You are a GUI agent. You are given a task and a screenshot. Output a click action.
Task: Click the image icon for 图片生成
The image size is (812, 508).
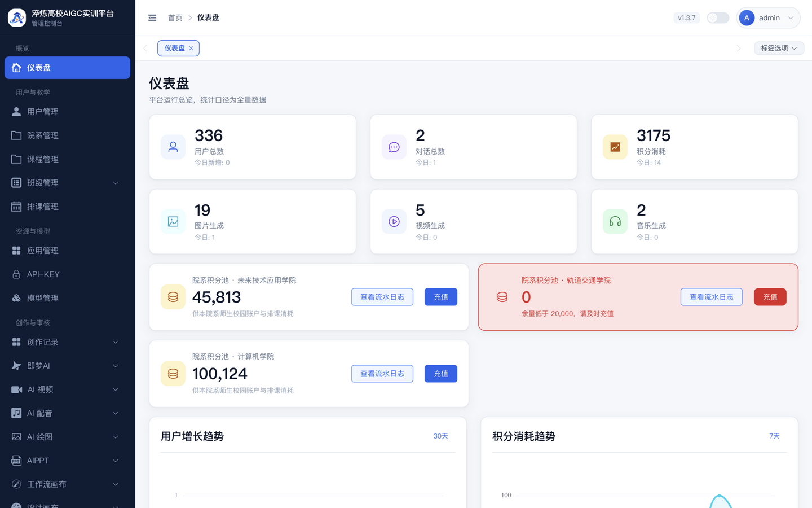173,222
